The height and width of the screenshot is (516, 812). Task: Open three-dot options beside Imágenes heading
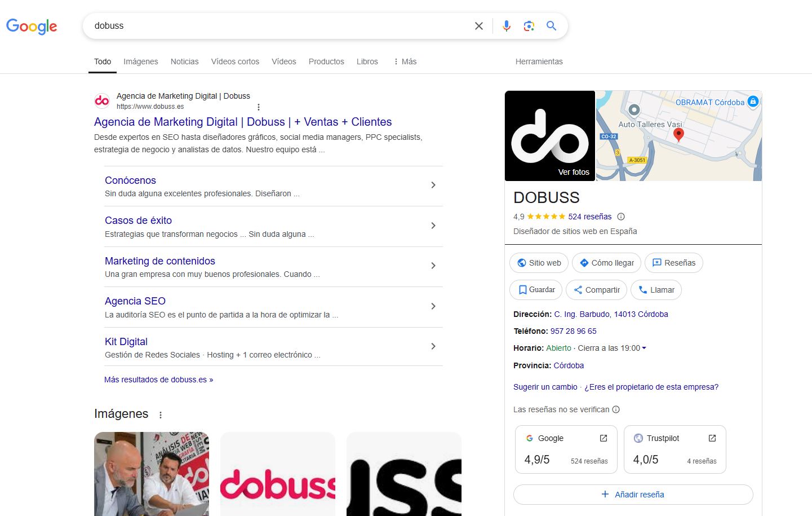[x=161, y=415]
